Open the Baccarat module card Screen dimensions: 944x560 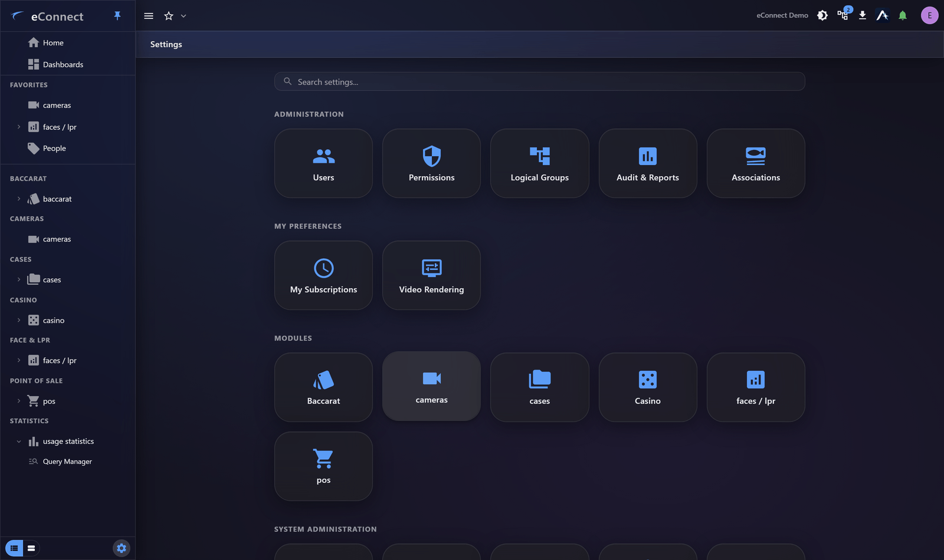[323, 387]
